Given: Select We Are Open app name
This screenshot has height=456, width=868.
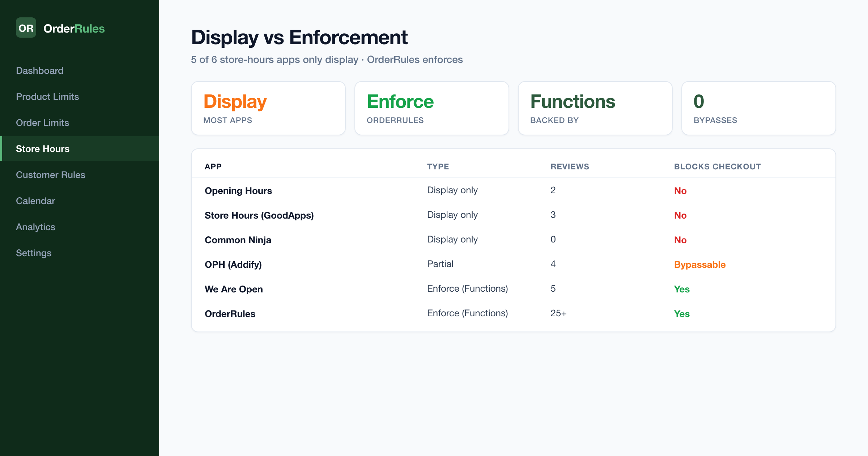Looking at the screenshot, I should tap(234, 289).
